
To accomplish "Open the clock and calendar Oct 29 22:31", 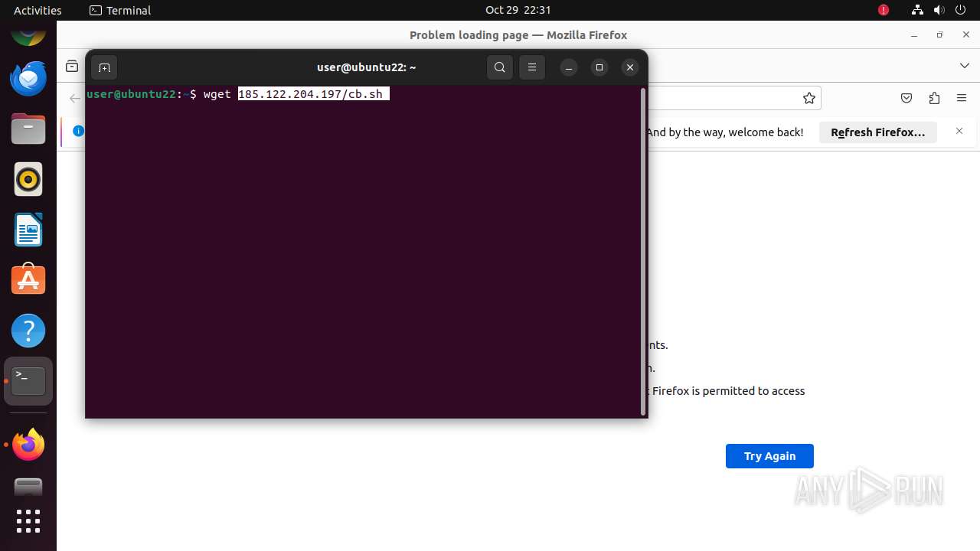I will pyautogui.click(x=518, y=10).
